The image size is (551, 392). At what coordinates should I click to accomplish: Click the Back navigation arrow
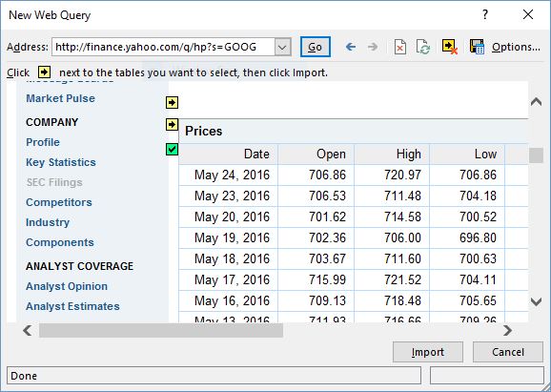351,47
